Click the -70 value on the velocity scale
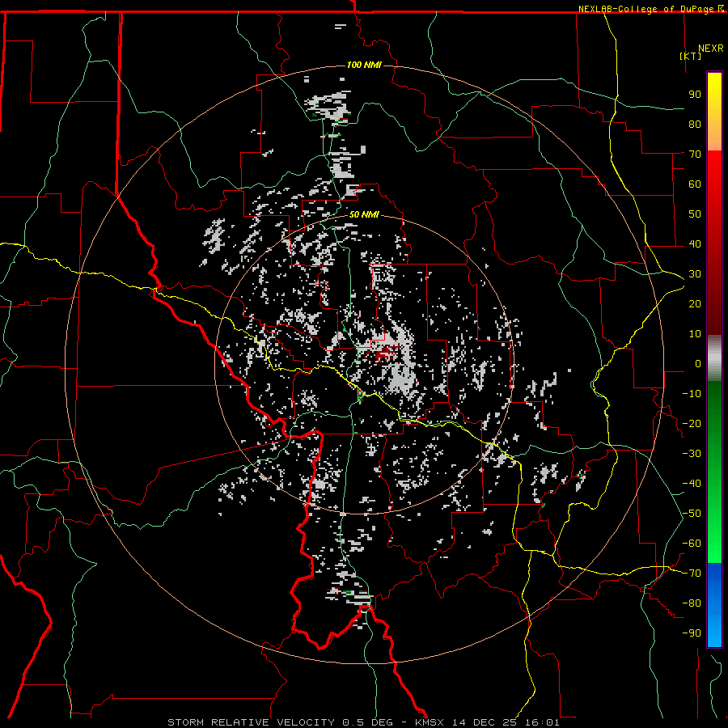This screenshot has width=728, height=728. pos(692,574)
